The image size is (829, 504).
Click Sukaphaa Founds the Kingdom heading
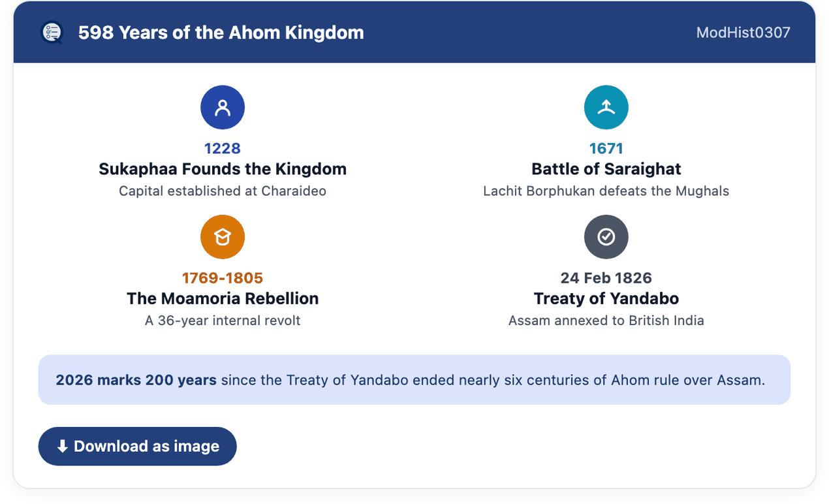click(223, 169)
